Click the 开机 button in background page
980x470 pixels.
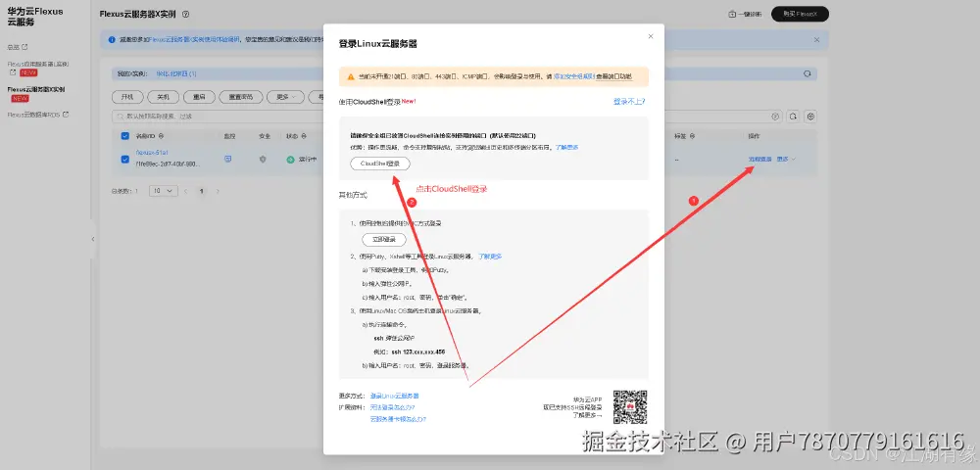[x=127, y=97]
